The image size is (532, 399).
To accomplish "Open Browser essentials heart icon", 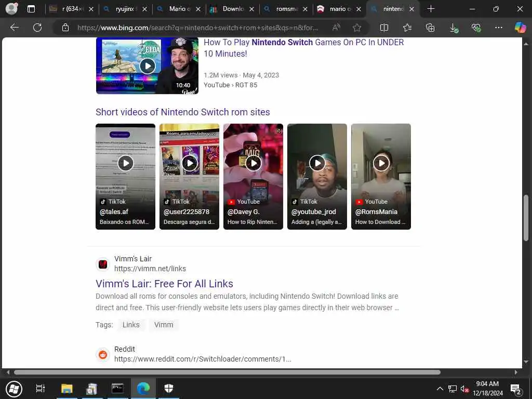I will (476, 28).
